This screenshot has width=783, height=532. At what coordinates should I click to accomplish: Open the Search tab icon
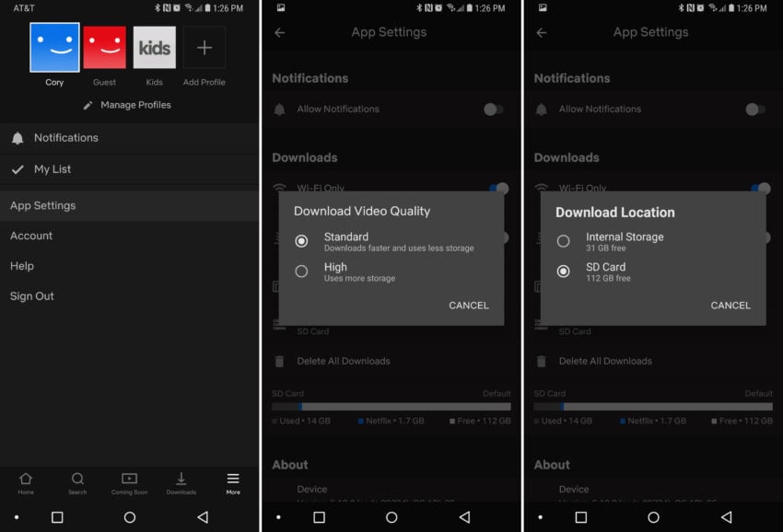77,483
